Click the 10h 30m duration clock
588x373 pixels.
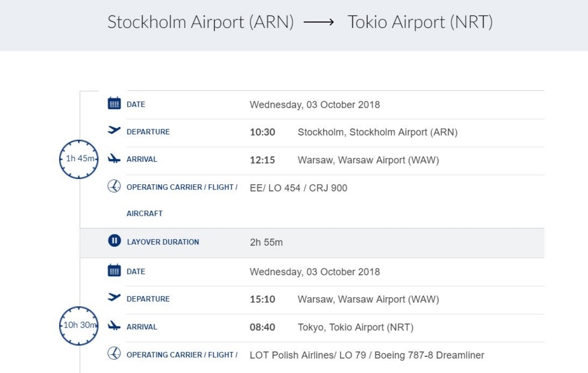tap(79, 325)
